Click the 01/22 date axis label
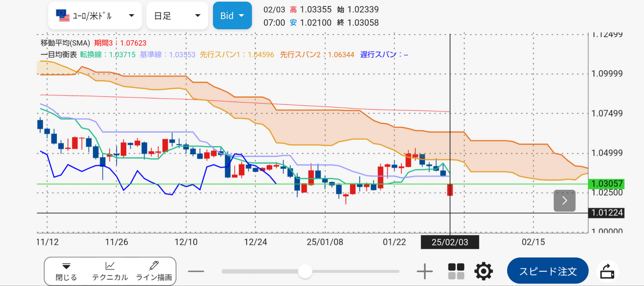This screenshot has height=286, width=644. tap(394, 242)
